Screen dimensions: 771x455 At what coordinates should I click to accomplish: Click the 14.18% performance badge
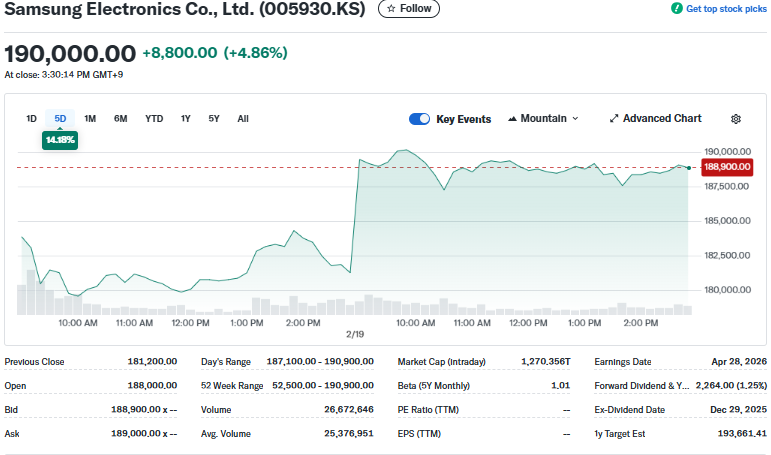[x=60, y=140]
